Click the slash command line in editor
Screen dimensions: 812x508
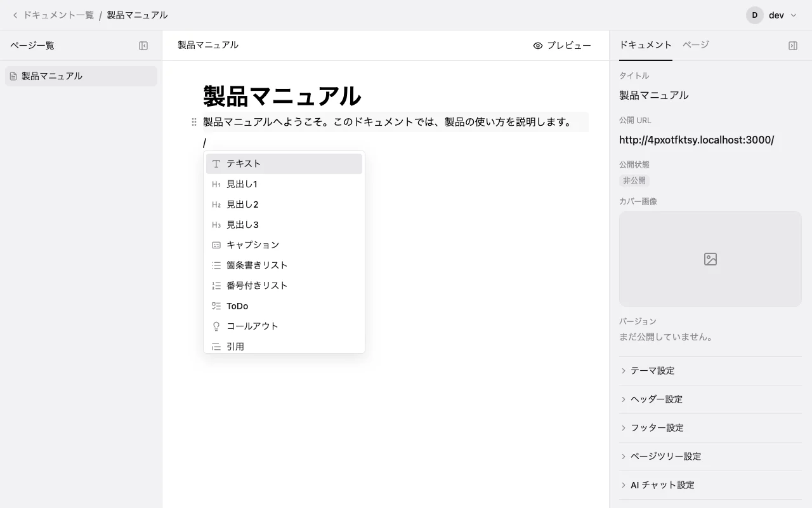point(396,144)
